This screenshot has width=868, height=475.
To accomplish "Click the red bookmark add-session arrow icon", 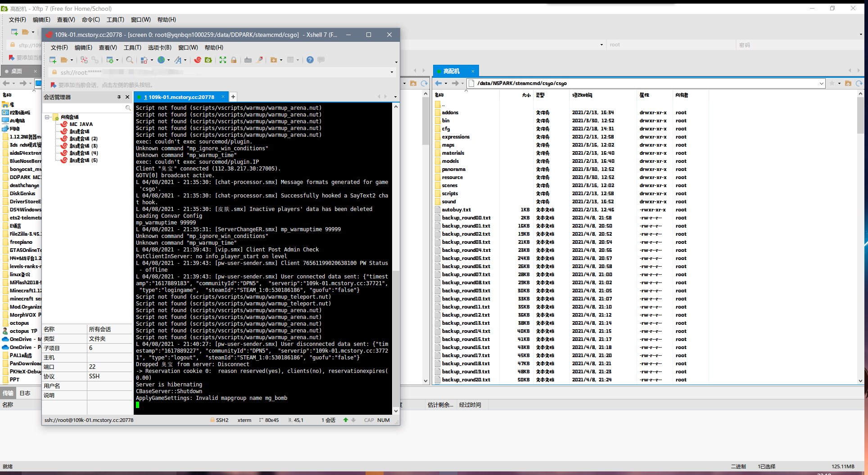I will pos(54,85).
